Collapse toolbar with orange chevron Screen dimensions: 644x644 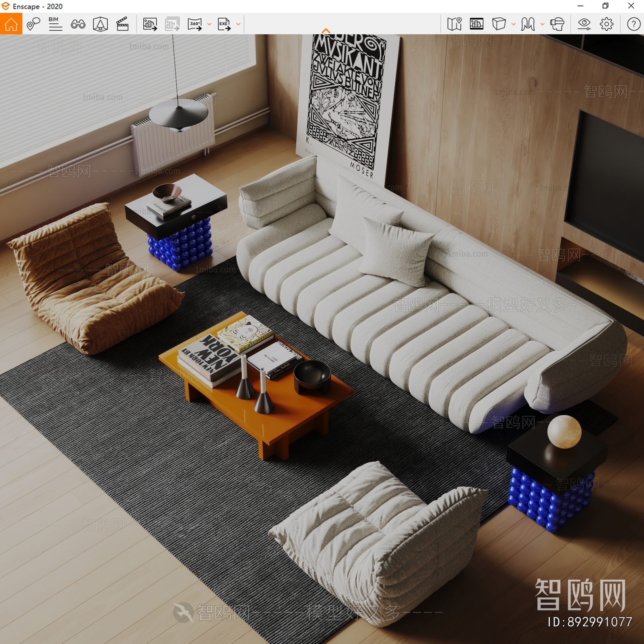pyautogui.click(x=326, y=31)
